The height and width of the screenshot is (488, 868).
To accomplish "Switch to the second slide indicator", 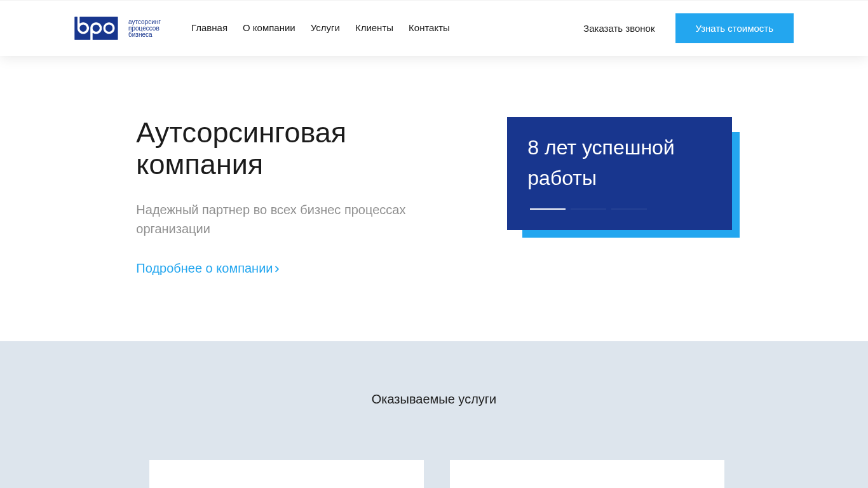I will [x=588, y=209].
